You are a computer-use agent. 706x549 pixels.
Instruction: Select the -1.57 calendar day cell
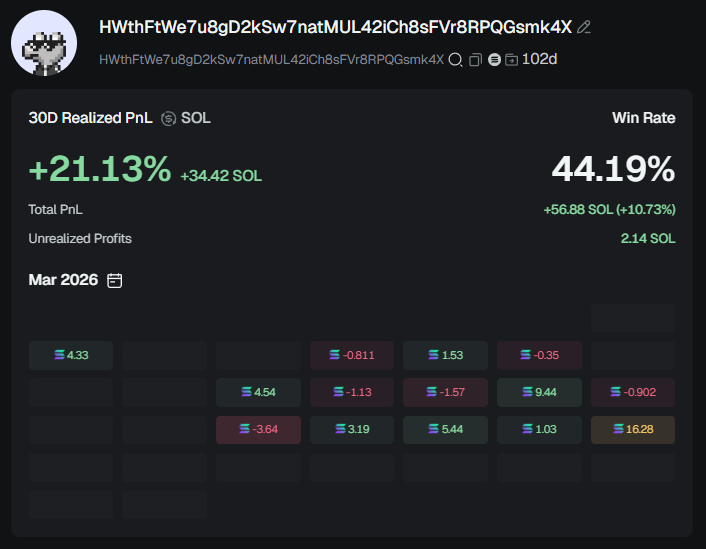point(445,392)
